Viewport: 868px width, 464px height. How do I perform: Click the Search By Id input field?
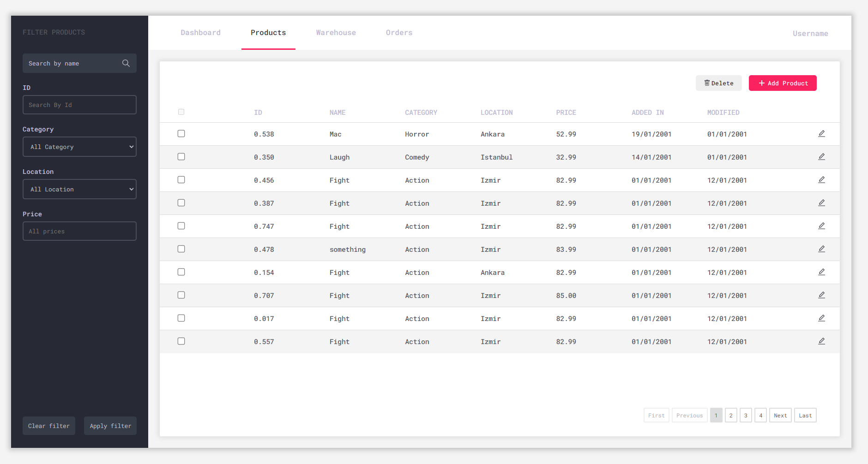(x=79, y=105)
